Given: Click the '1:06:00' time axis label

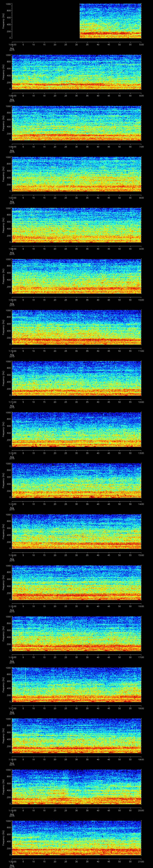Looking at the screenshot, I should pyautogui.click(x=12, y=147).
